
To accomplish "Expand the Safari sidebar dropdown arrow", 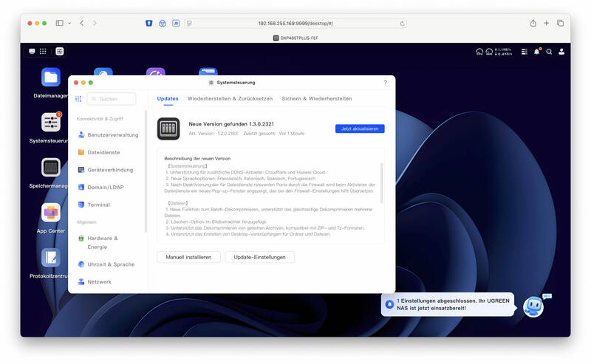I will (x=69, y=24).
